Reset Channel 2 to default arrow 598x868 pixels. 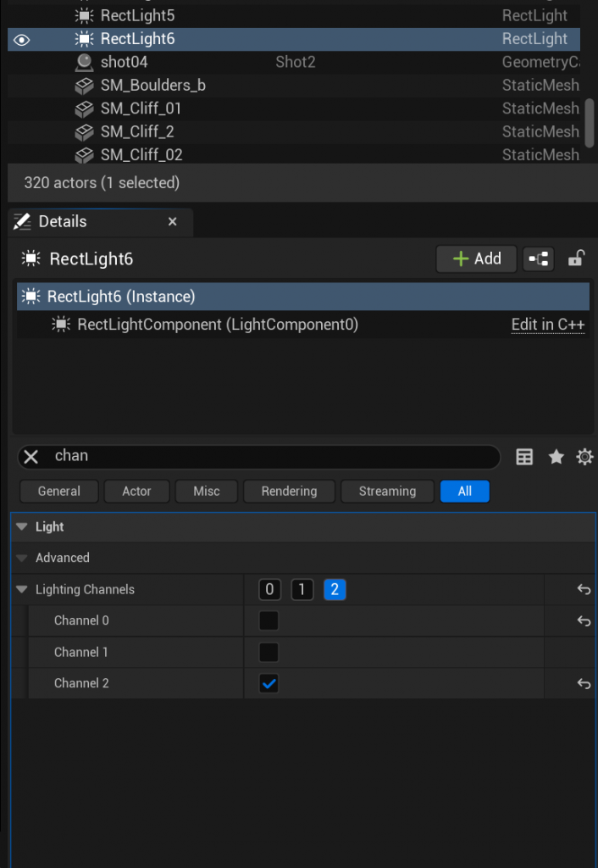[584, 684]
